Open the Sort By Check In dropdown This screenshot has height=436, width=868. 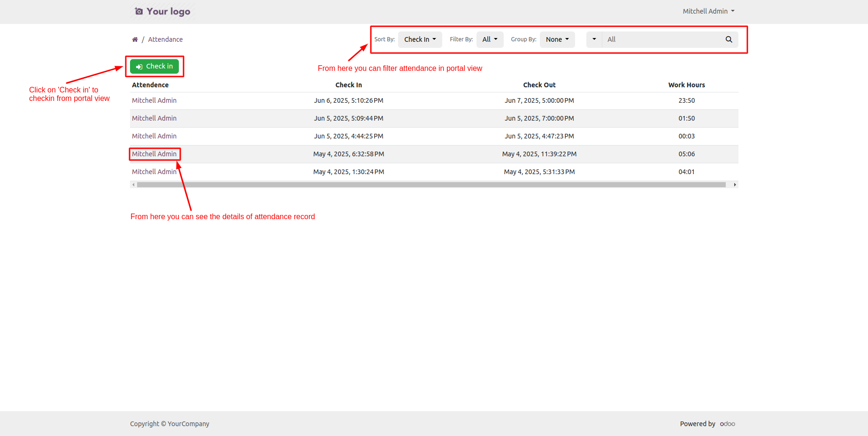click(420, 39)
